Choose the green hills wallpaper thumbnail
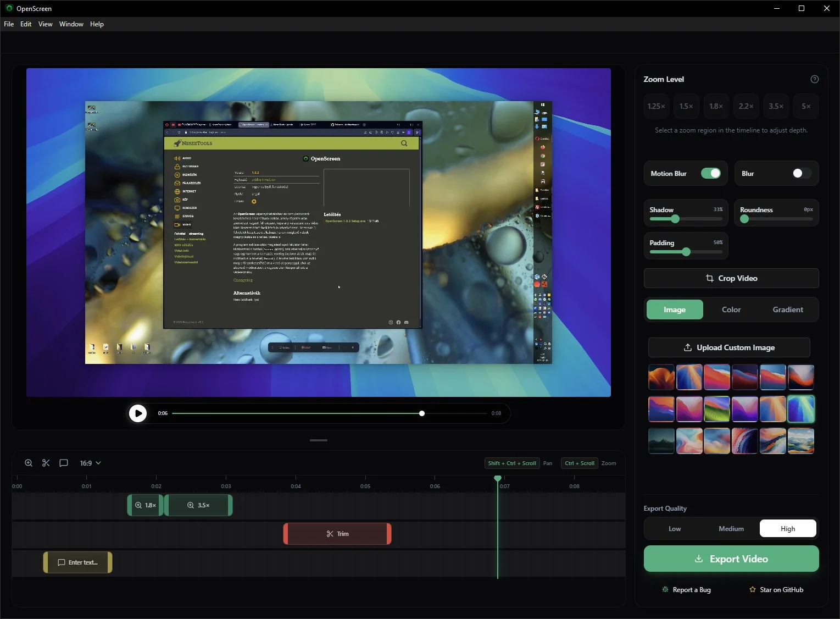This screenshot has width=840, height=619. (717, 409)
